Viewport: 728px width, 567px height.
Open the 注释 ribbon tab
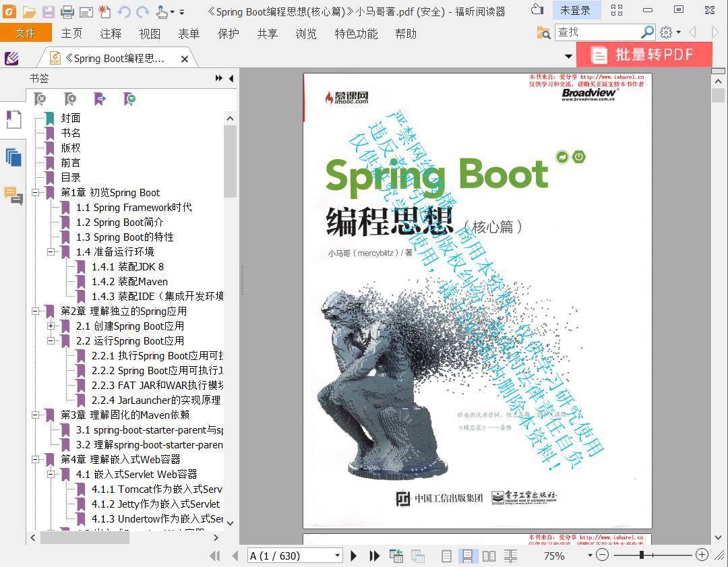point(111,34)
